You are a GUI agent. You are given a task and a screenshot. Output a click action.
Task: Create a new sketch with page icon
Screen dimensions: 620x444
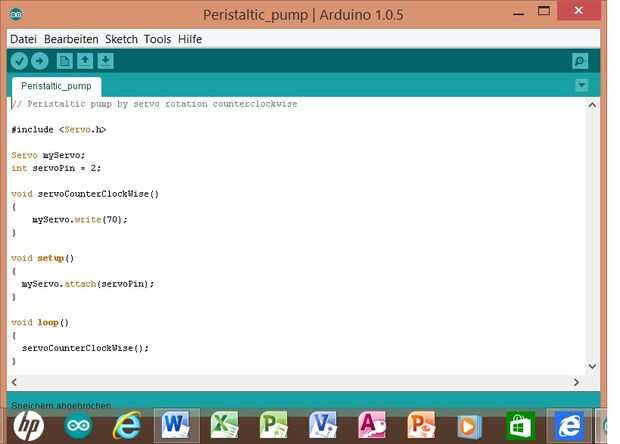coord(64,61)
